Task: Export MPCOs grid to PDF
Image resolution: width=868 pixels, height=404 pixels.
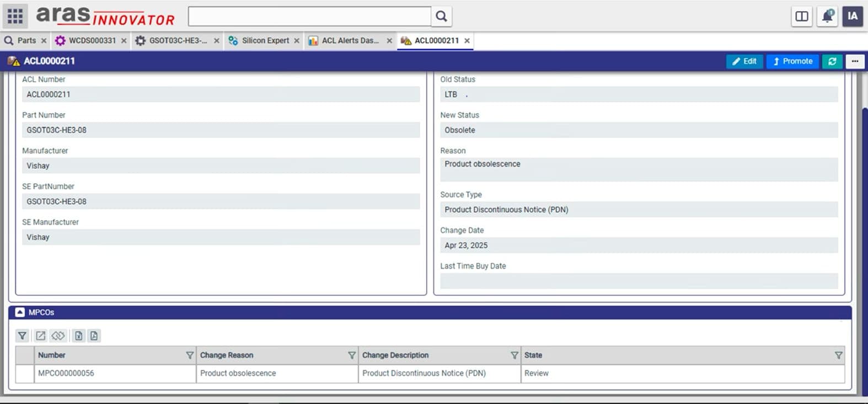Action: point(94,336)
